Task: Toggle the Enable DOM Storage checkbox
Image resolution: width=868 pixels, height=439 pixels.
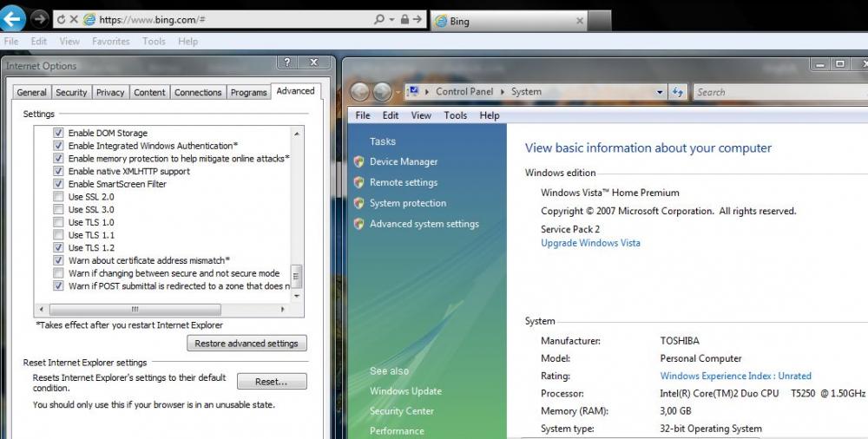Action: point(58,133)
